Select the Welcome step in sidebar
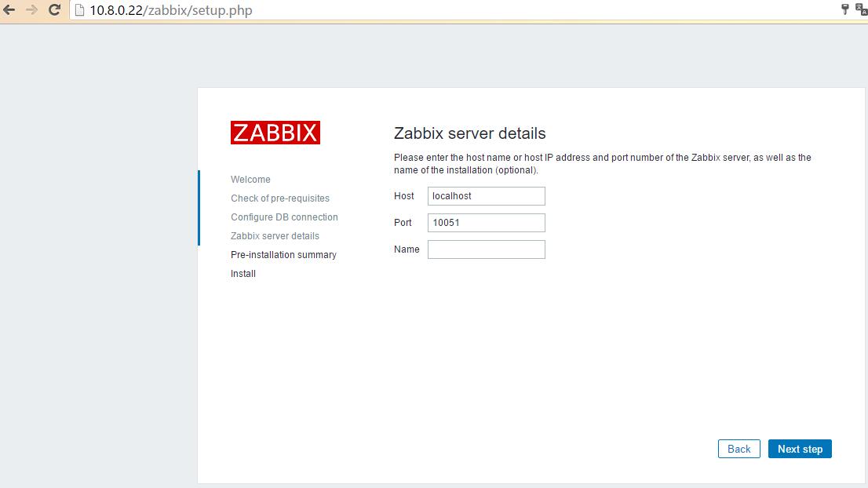Viewport: 868px width, 488px height. point(251,179)
